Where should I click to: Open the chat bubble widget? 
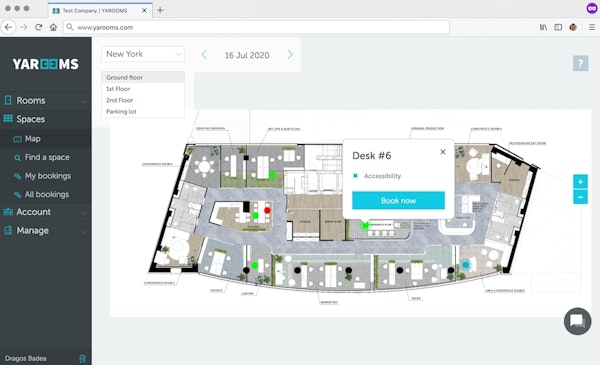pos(577,321)
